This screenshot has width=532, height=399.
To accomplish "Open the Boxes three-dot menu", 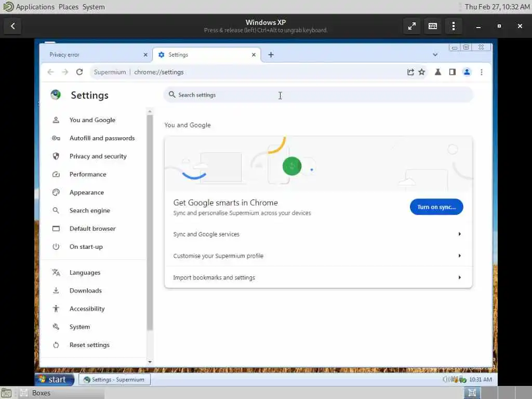I will pyautogui.click(x=454, y=26).
